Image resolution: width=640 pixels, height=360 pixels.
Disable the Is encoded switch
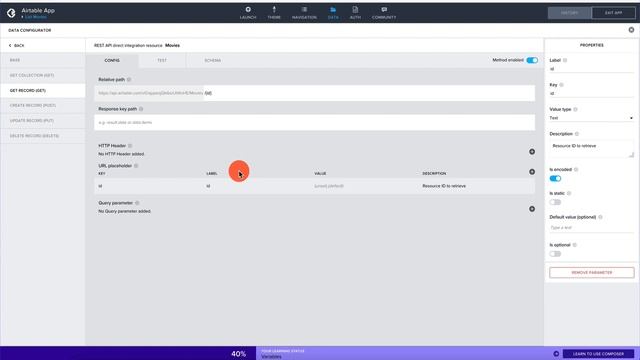[x=555, y=178]
